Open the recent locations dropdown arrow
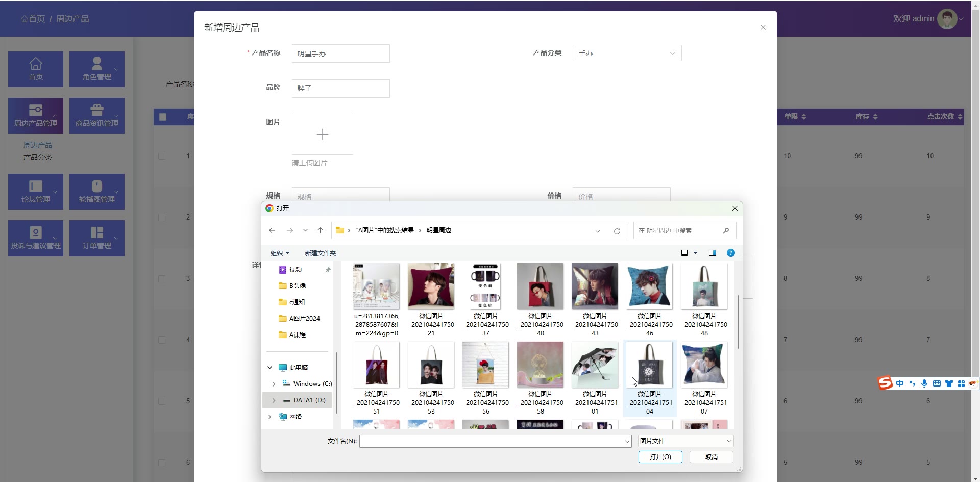Image resolution: width=980 pixels, height=482 pixels. click(x=305, y=231)
